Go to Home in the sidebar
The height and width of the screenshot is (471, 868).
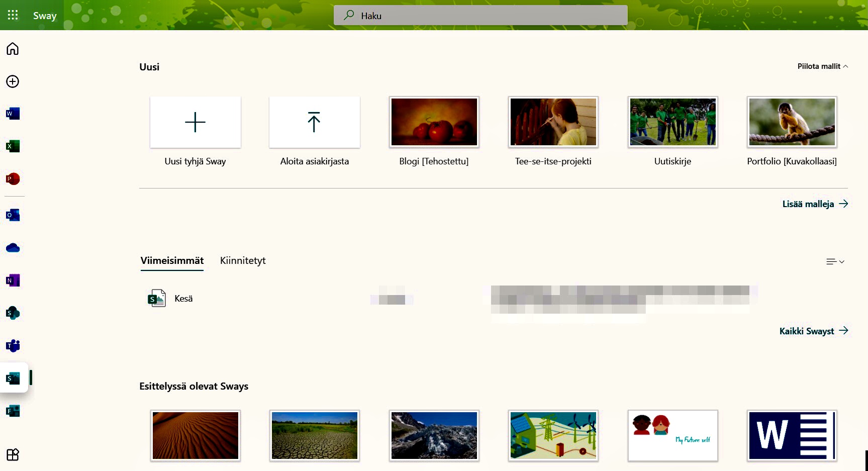coord(13,49)
